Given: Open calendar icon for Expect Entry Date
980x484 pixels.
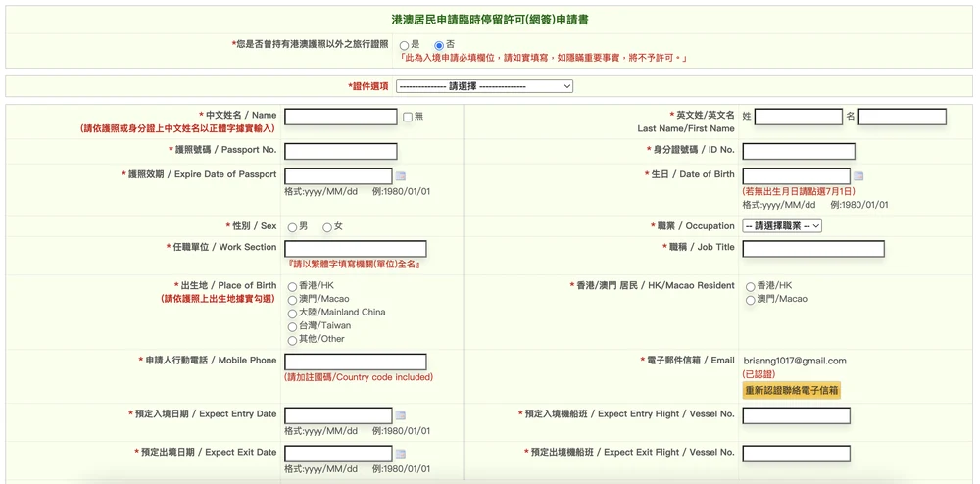Looking at the screenshot, I should [400, 415].
